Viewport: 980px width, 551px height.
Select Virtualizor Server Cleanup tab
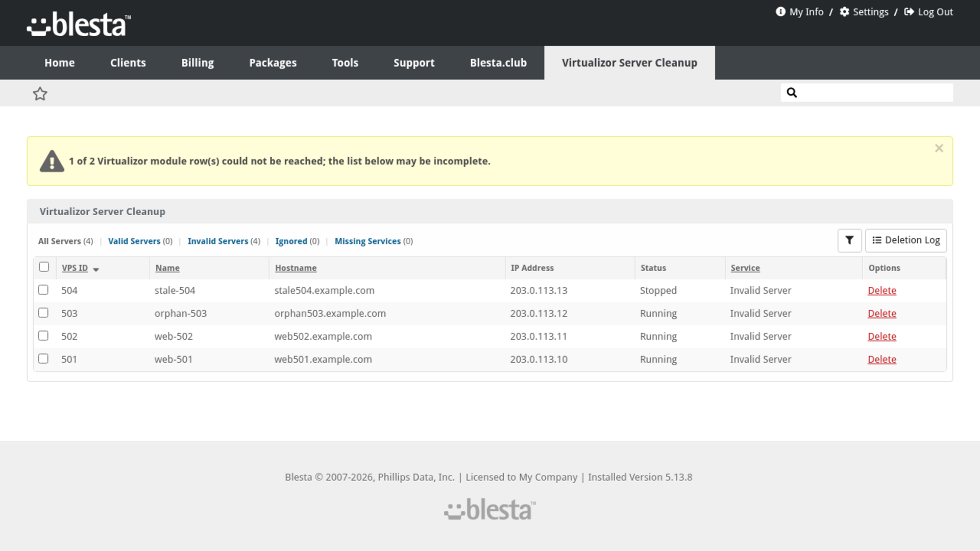[629, 63]
